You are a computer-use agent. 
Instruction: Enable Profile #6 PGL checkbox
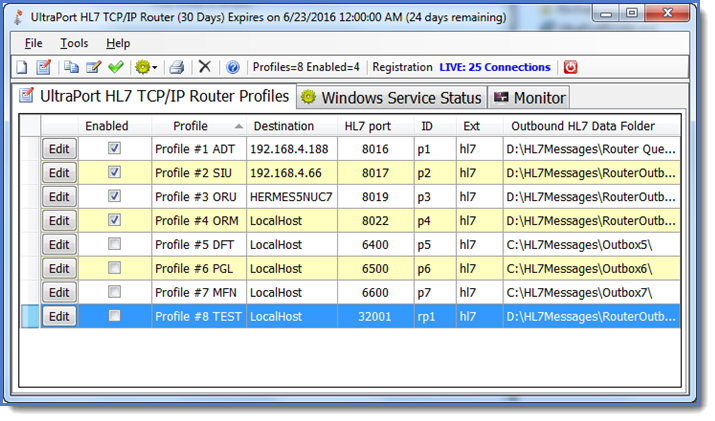(x=114, y=268)
